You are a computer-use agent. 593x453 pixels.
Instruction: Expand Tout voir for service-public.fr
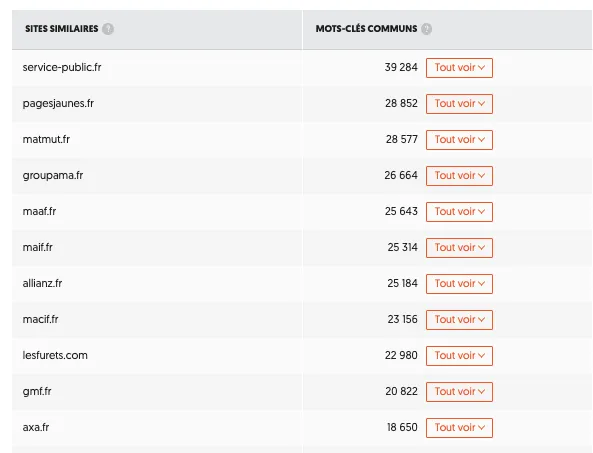pos(459,68)
